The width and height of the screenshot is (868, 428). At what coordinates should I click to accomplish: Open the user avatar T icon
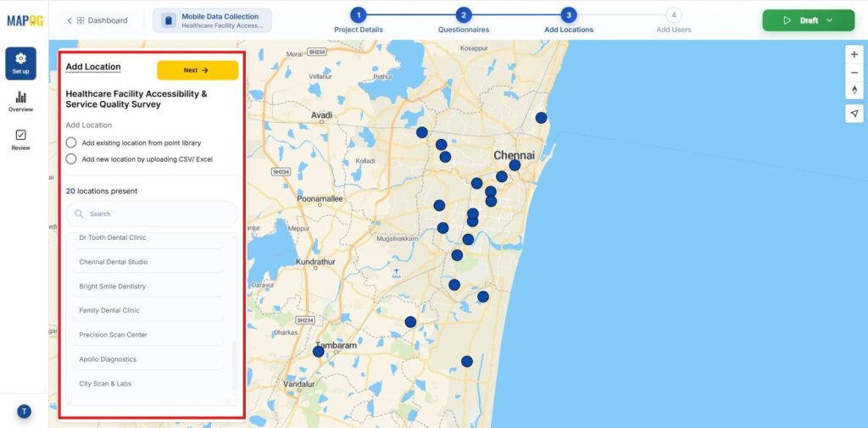tap(24, 411)
